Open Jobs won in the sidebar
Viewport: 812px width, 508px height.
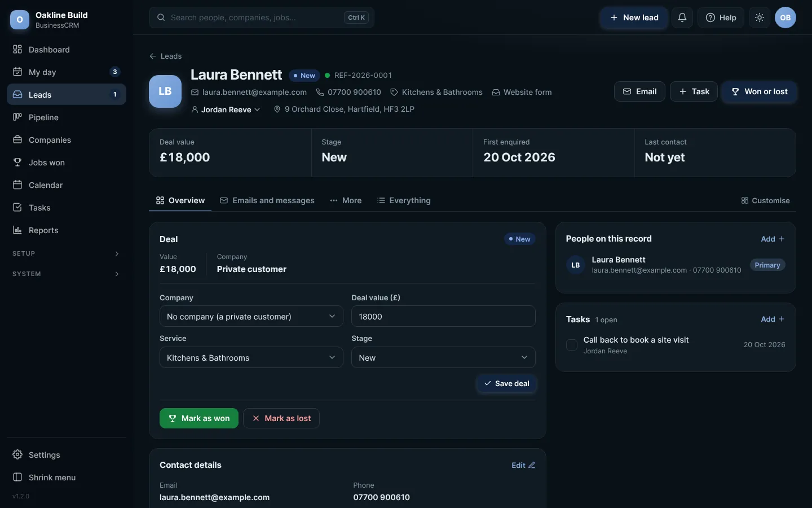coord(67,163)
